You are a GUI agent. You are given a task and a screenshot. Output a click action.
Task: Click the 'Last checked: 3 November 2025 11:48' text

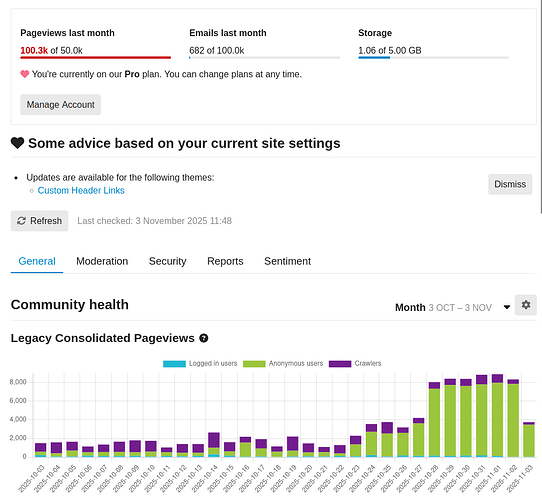(x=155, y=221)
